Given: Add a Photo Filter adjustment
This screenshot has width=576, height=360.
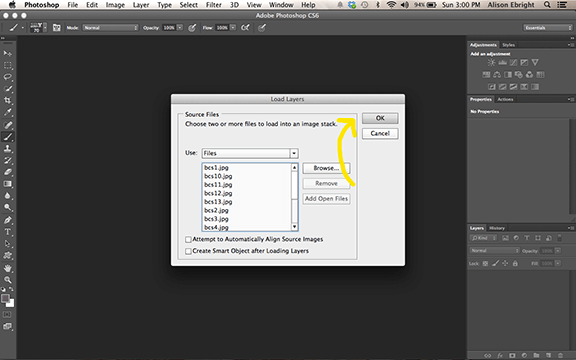Looking at the screenshot, I should tap(519, 75).
